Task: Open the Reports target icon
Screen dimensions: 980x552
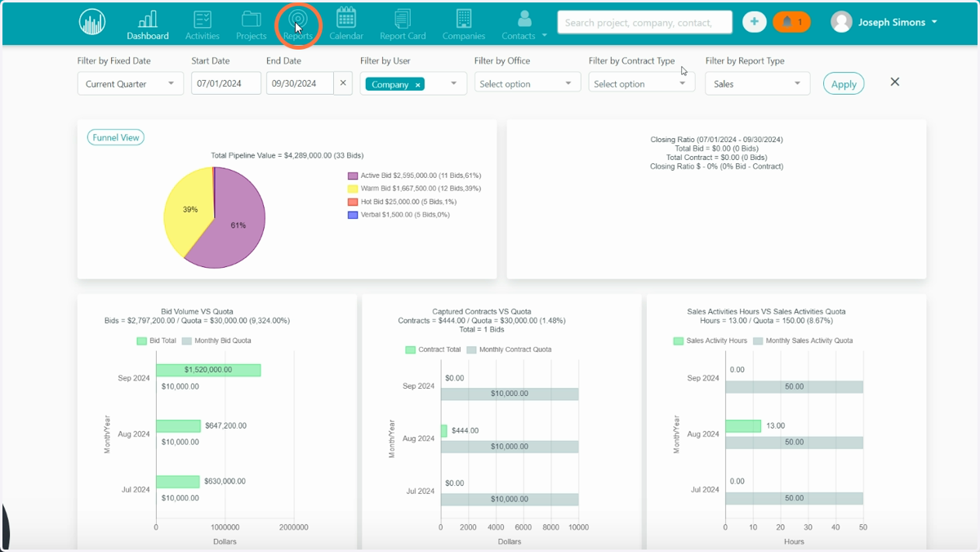Action: coord(298,19)
